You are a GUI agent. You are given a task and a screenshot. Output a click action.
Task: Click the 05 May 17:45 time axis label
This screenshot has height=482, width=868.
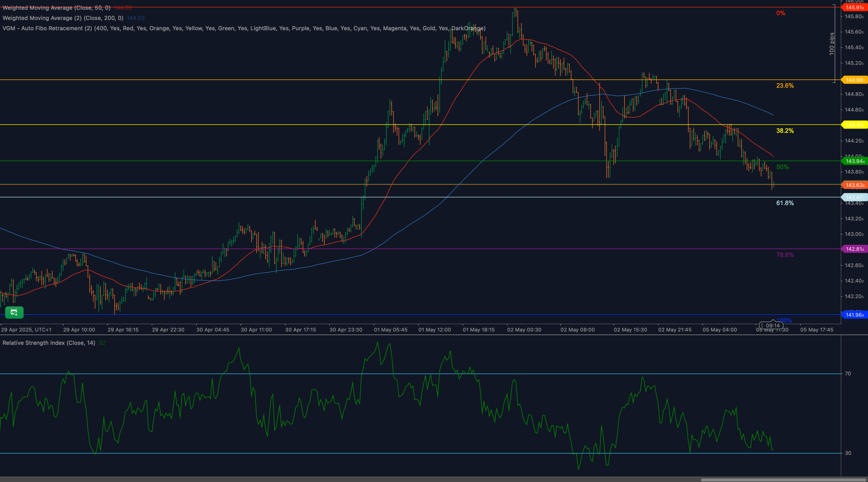(817, 330)
